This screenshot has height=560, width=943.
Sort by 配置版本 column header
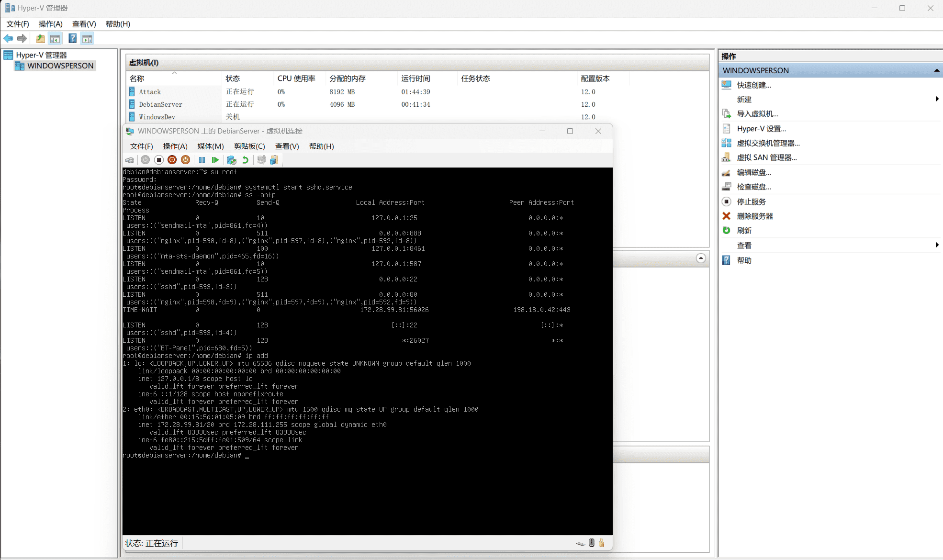point(603,78)
